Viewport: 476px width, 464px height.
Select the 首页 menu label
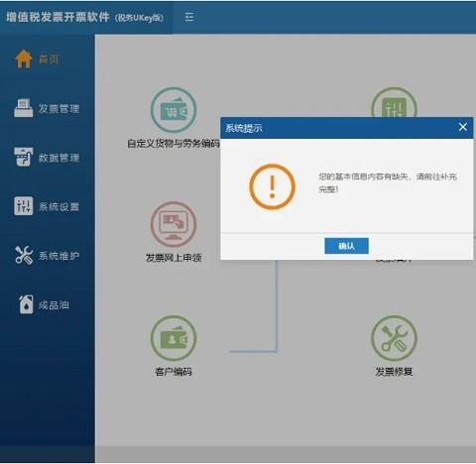tap(49, 59)
